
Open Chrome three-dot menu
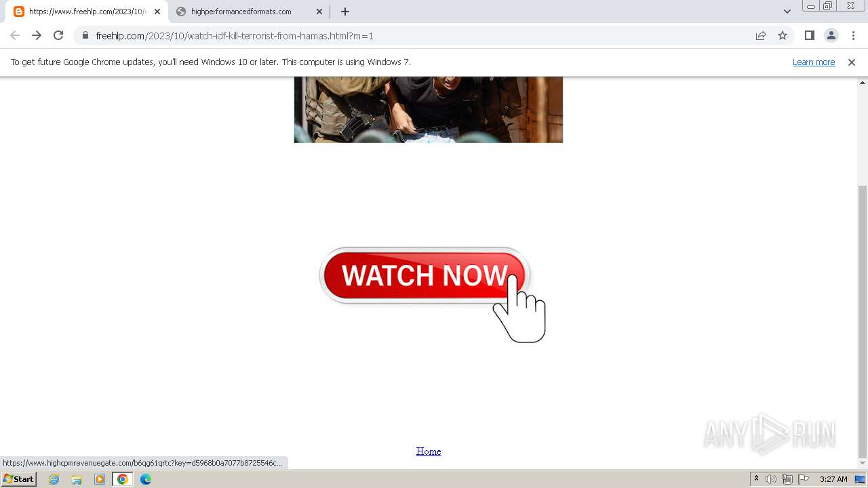(853, 35)
